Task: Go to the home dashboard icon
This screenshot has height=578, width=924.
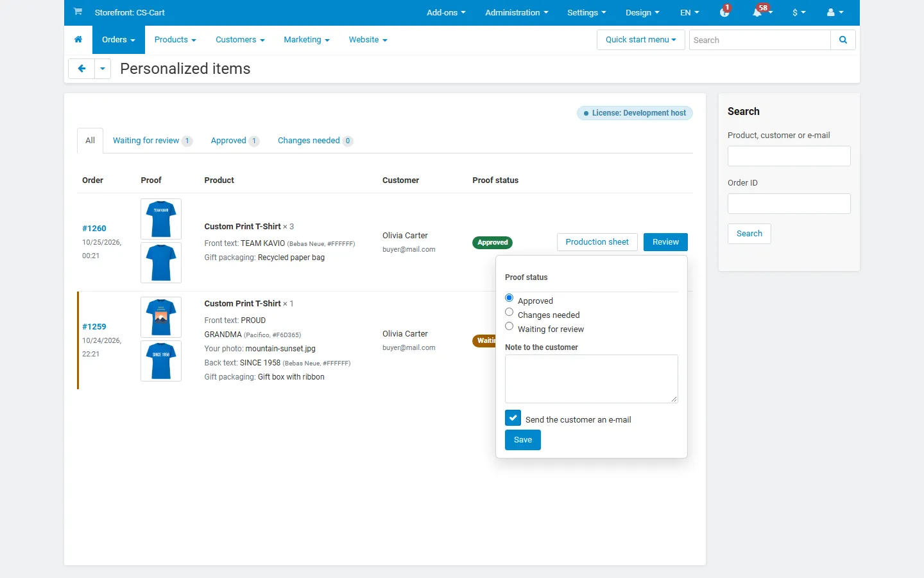Action: point(78,40)
